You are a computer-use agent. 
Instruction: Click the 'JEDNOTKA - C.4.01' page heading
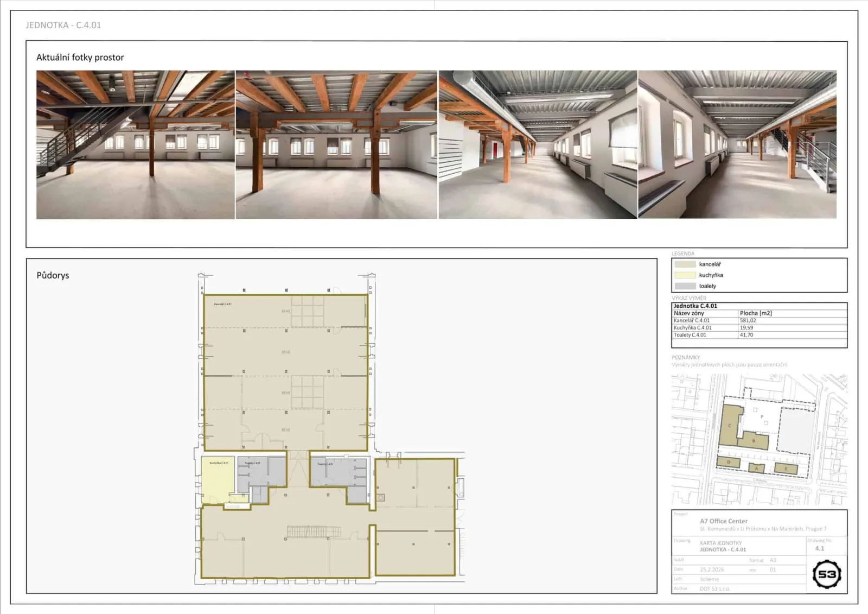pos(63,25)
